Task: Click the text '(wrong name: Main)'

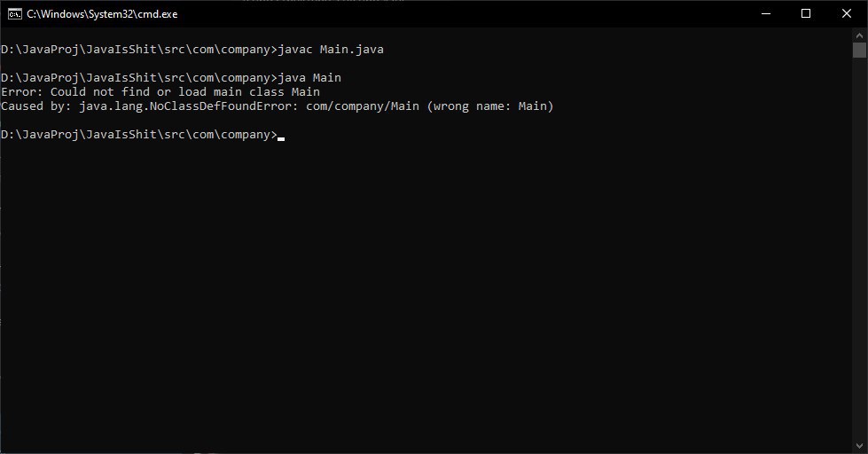Action: pos(490,106)
